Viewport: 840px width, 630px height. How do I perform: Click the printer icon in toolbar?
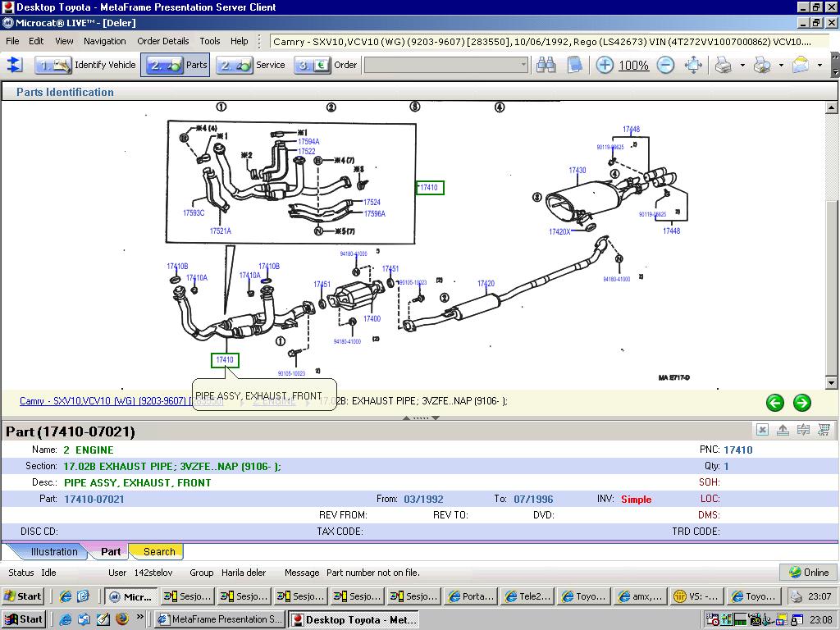point(723,66)
